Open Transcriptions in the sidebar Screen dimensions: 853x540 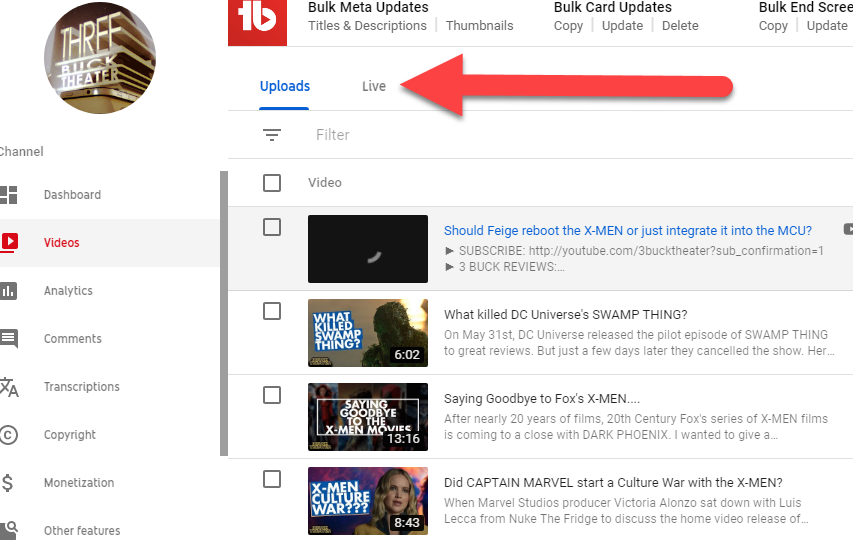point(82,387)
